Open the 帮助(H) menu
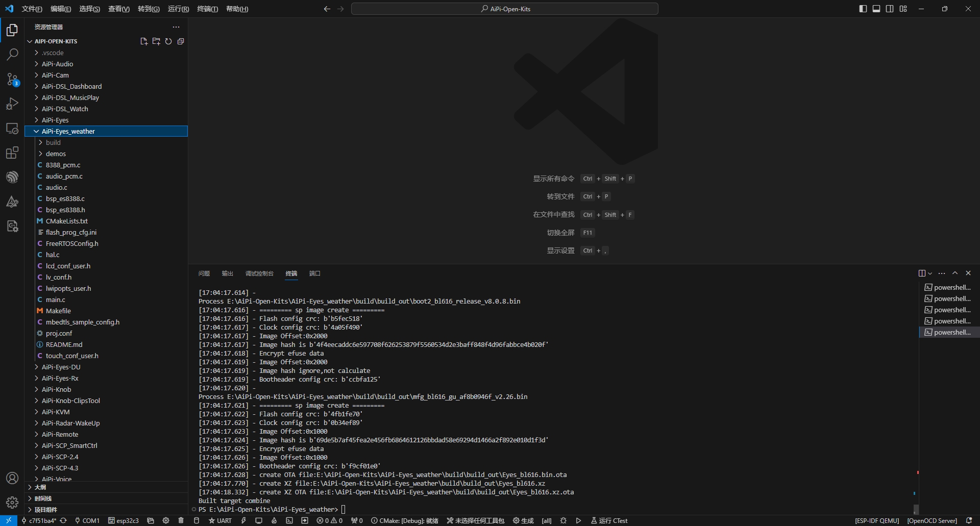Viewport: 980px width, 526px height. (x=237, y=9)
